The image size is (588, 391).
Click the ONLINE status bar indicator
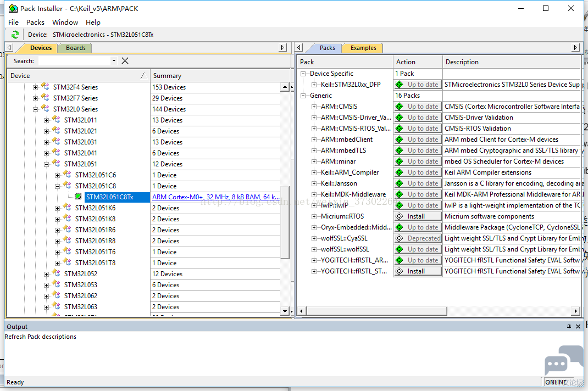(556, 382)
